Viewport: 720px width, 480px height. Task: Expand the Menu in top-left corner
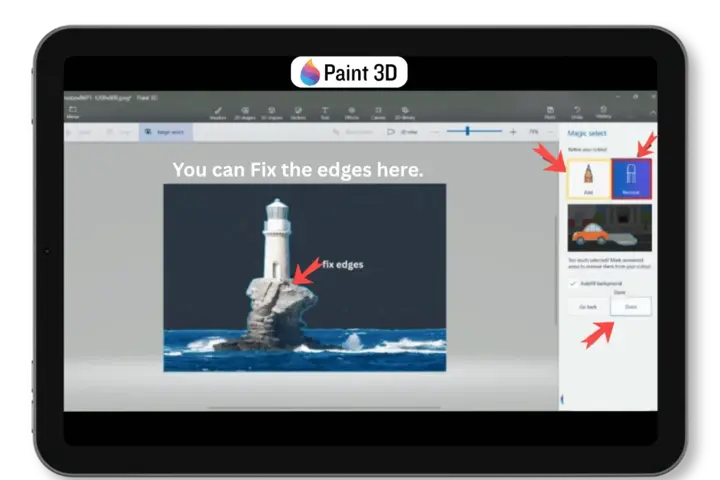(73, 112)
